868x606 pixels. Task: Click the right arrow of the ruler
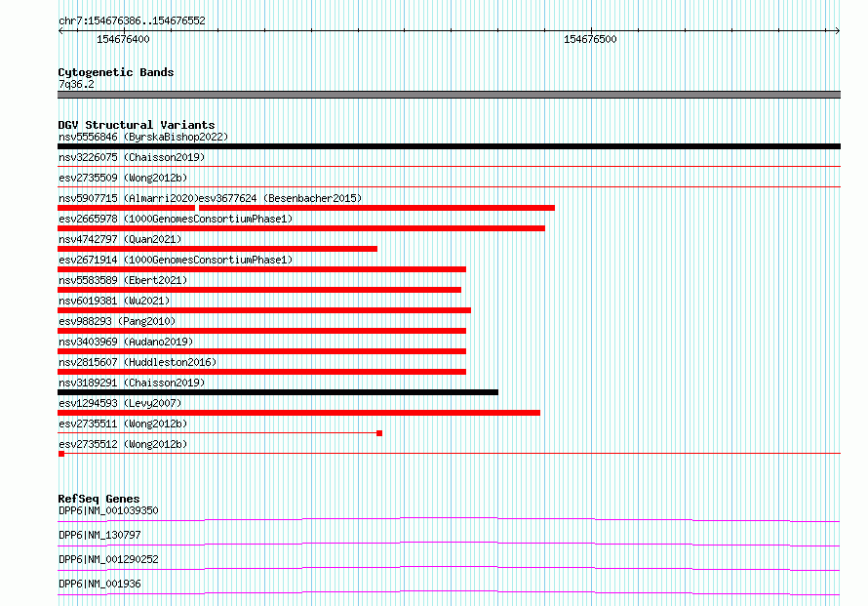click(837, 30)
